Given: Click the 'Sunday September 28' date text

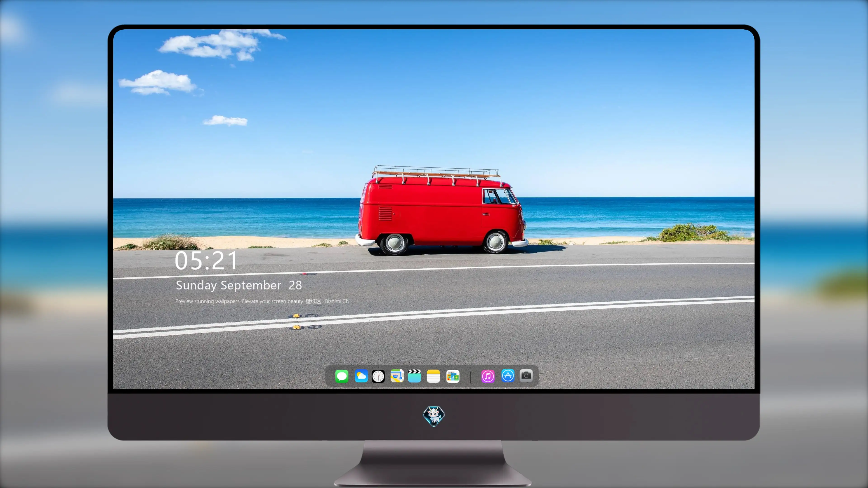Looking at the screenshot, I should click(239, 286).
